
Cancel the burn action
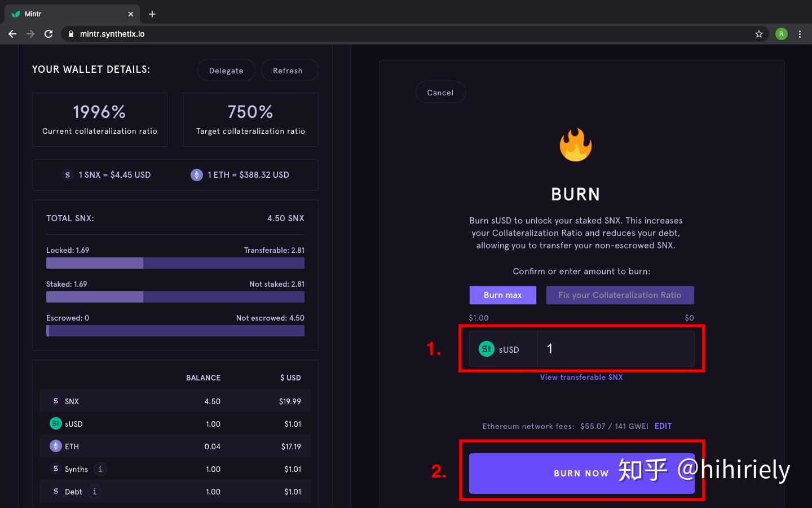point(440,93)
